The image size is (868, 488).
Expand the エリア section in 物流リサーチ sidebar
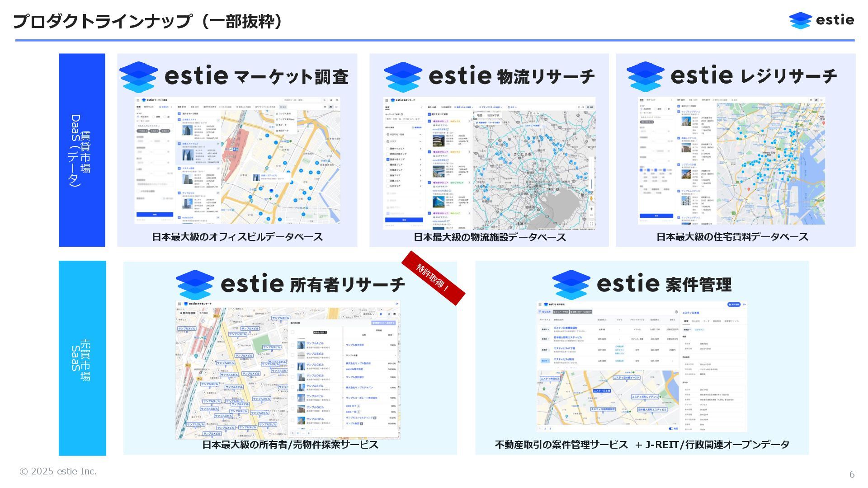[x=420, y=141]
